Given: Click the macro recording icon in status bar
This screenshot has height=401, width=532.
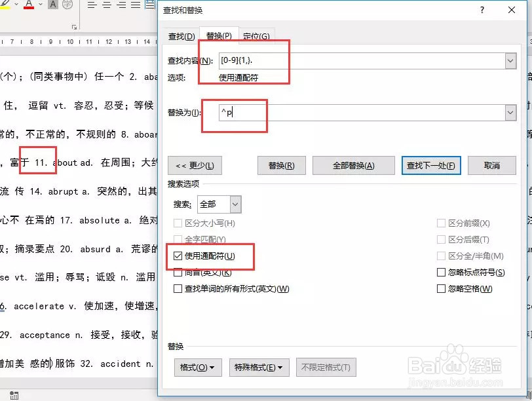Looking at the screenshot, I should click(14, 395).
